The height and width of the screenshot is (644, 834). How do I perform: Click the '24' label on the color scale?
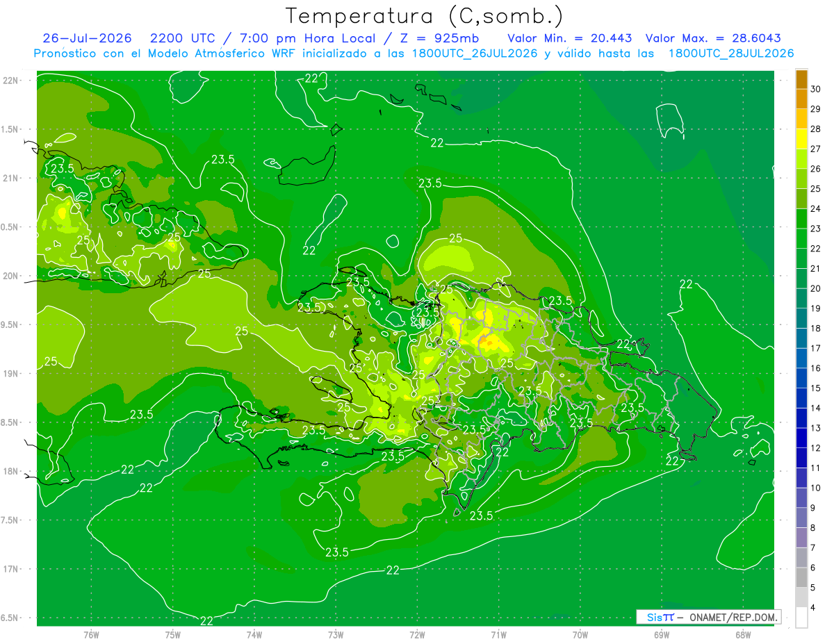point(816,208)
